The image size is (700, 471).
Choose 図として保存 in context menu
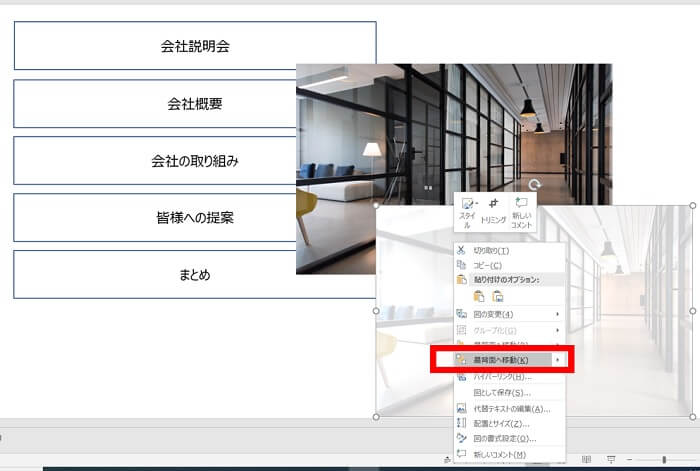point(501,392)
